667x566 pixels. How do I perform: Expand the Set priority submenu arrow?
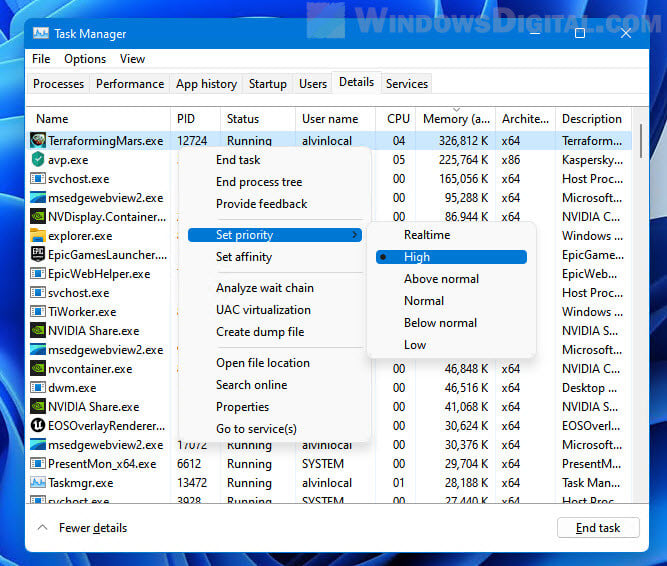[x=354, y=235]
